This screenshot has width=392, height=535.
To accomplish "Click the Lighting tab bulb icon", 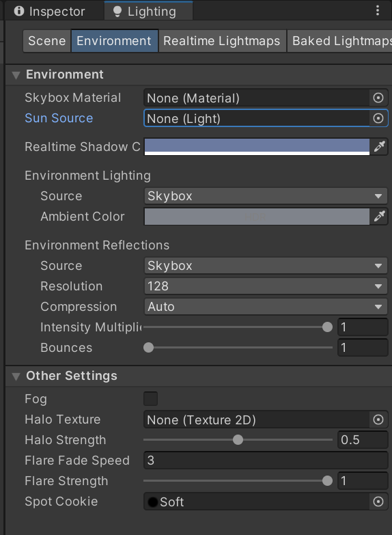I will coord(117,12).
